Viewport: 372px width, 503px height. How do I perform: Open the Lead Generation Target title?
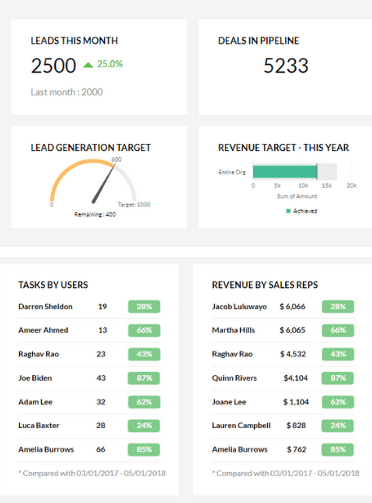[x=91, y=148]
